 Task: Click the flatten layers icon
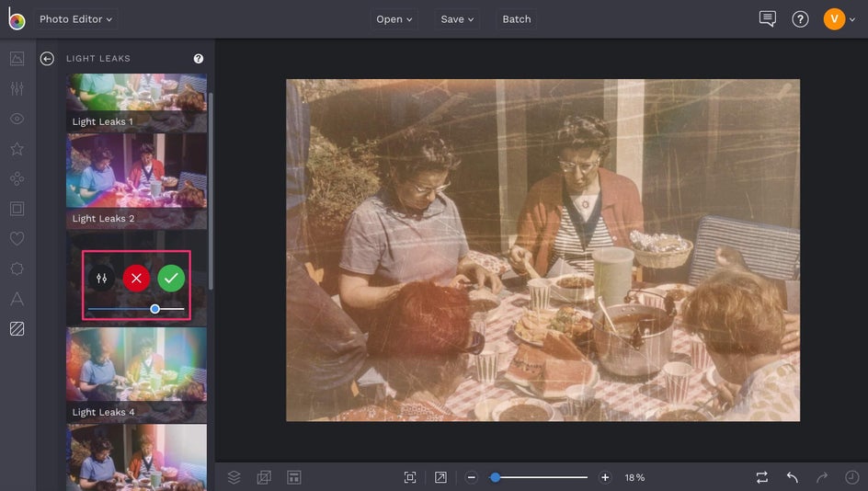pyautogui.click(x=264, y=477)
